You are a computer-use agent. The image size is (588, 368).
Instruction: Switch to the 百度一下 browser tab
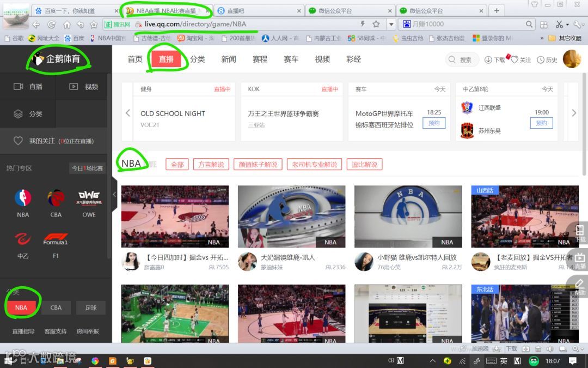click(76, 10)
